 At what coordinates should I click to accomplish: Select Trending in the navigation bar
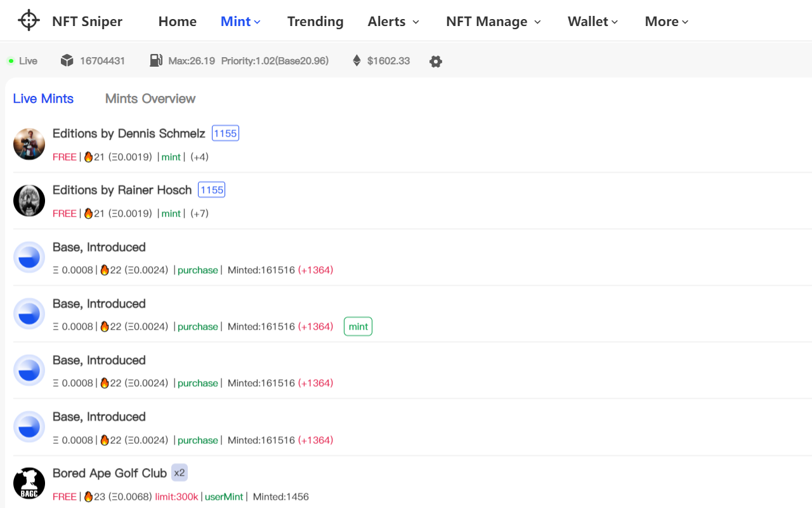(x=315, y=21)
